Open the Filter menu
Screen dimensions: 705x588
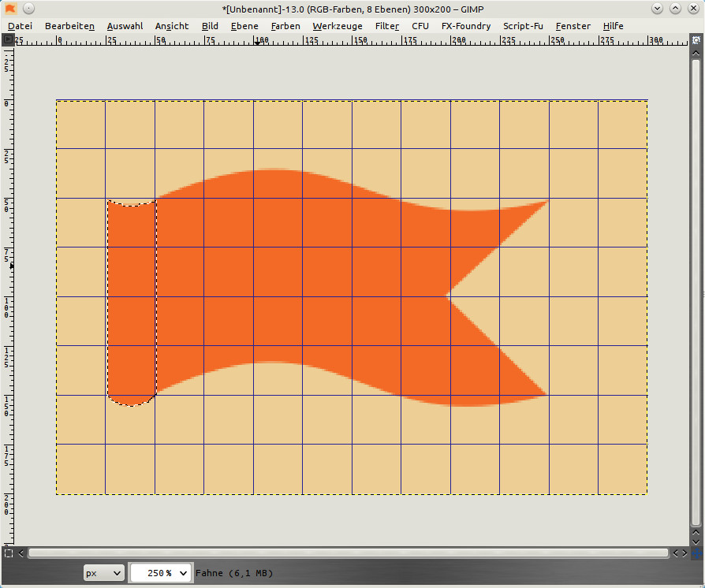[386, 26]
